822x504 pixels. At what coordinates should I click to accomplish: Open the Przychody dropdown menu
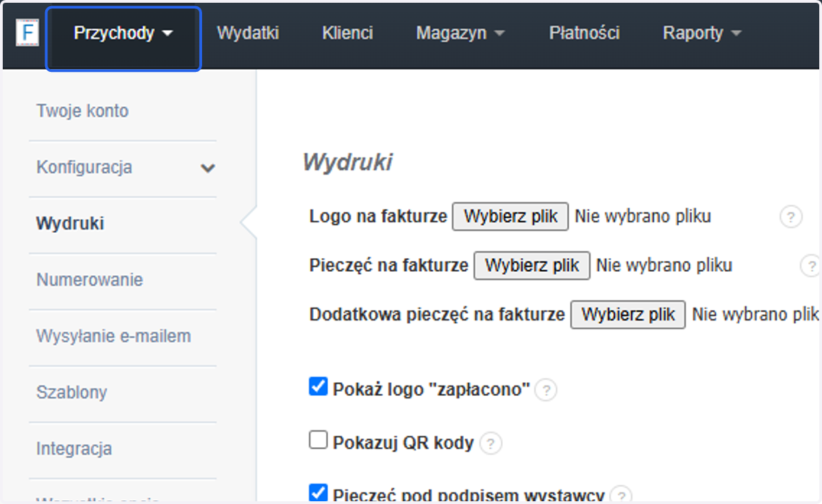(x=123, y=33)
